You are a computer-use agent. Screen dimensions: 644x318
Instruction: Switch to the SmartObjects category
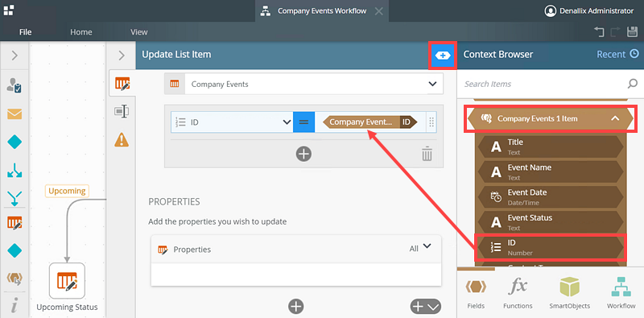click(569, 294)
